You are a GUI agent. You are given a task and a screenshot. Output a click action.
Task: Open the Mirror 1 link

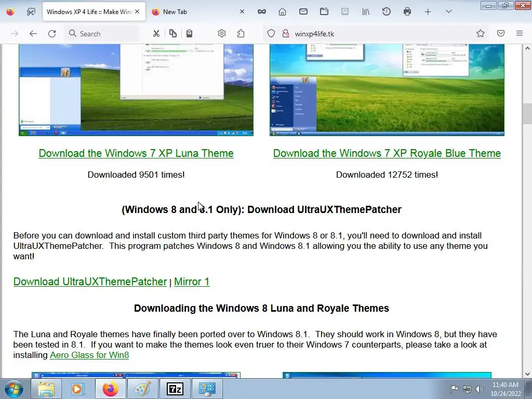pos(192,282)
